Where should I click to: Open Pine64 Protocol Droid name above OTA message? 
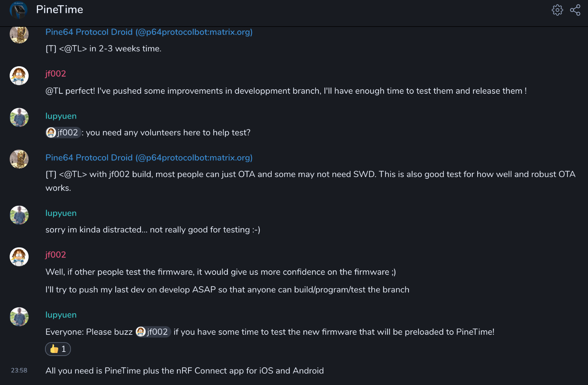pyautogui.click(x=149, y=158)
